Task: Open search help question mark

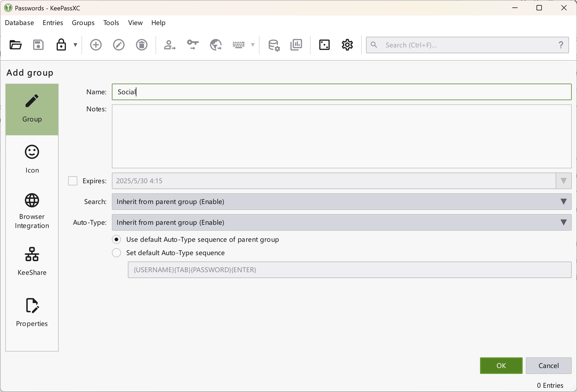Action: pos(561,45)
